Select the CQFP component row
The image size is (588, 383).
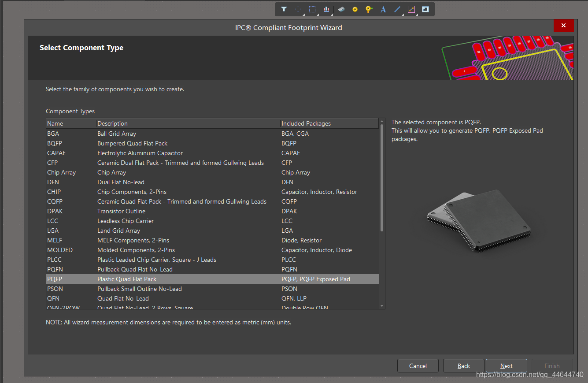pyautogui.click(x=212, y=201)
